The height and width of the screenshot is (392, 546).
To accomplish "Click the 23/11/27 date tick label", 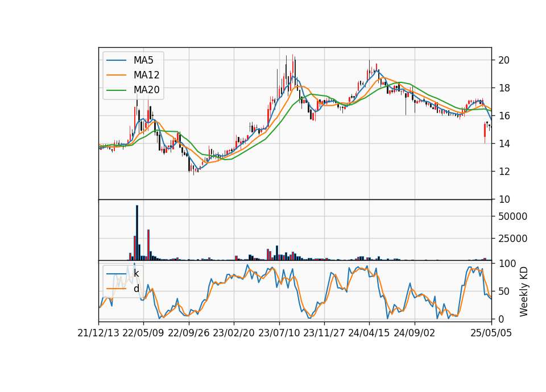I will pyautogui.click(x=324, y=333).
